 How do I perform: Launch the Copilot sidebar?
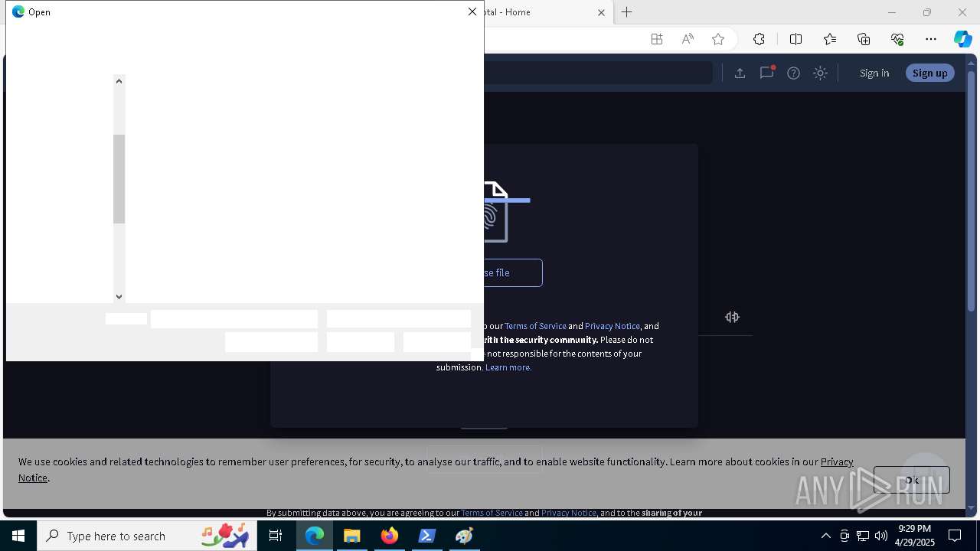(x=963, y=39)
